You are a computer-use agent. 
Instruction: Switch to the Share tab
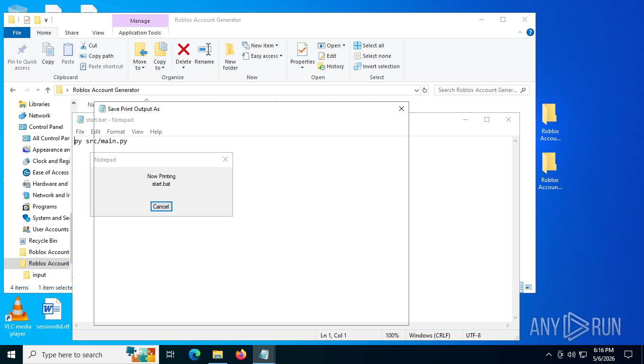pos(72,33)
